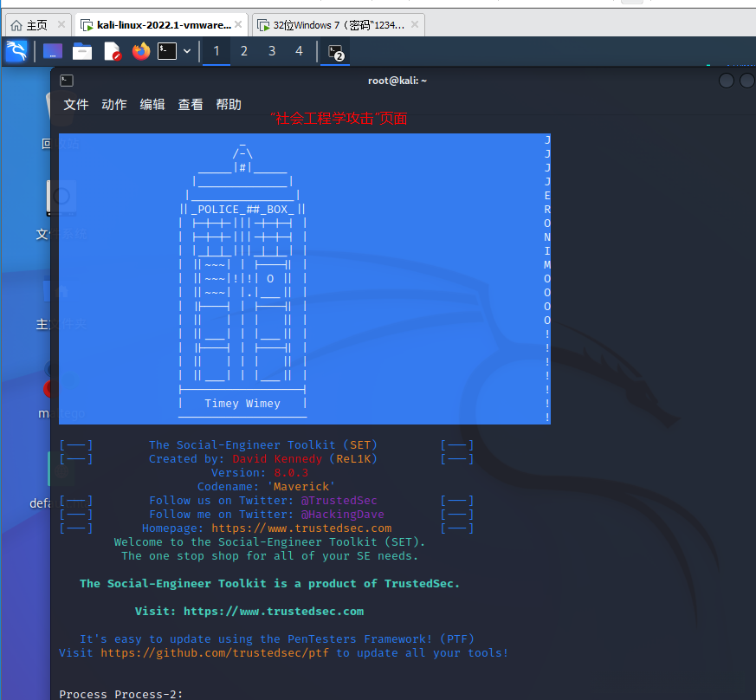Image resolution: width=756 pixels, height=700 pixels.
Task: Close the kali-linux-2022.1-vmware tab
Action: click(x=238, y=24)
